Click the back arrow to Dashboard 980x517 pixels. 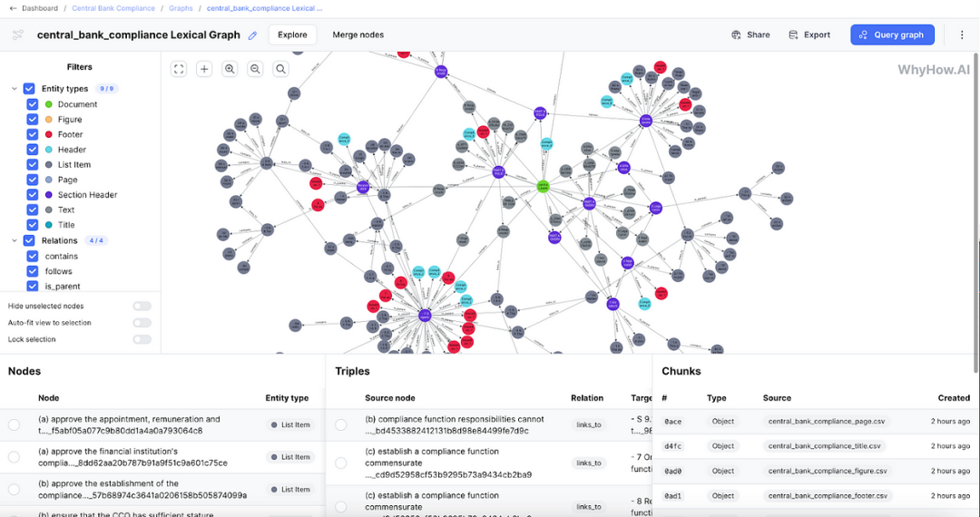point(13,8)
